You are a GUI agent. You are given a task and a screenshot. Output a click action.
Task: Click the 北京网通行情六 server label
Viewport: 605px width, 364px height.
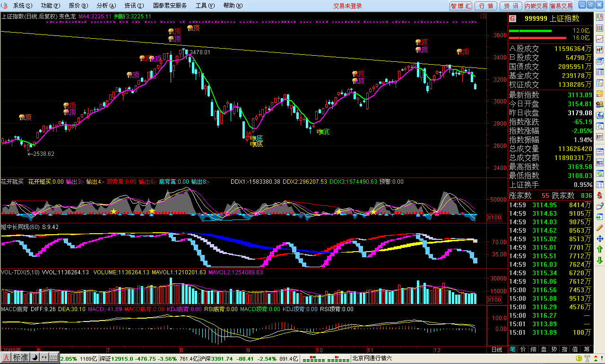coord(372,358)
